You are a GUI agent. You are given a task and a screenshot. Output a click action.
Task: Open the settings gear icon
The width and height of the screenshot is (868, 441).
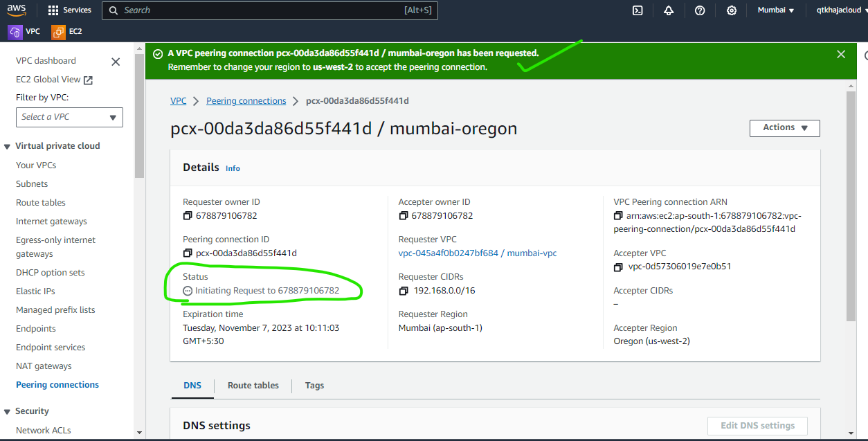732,10
